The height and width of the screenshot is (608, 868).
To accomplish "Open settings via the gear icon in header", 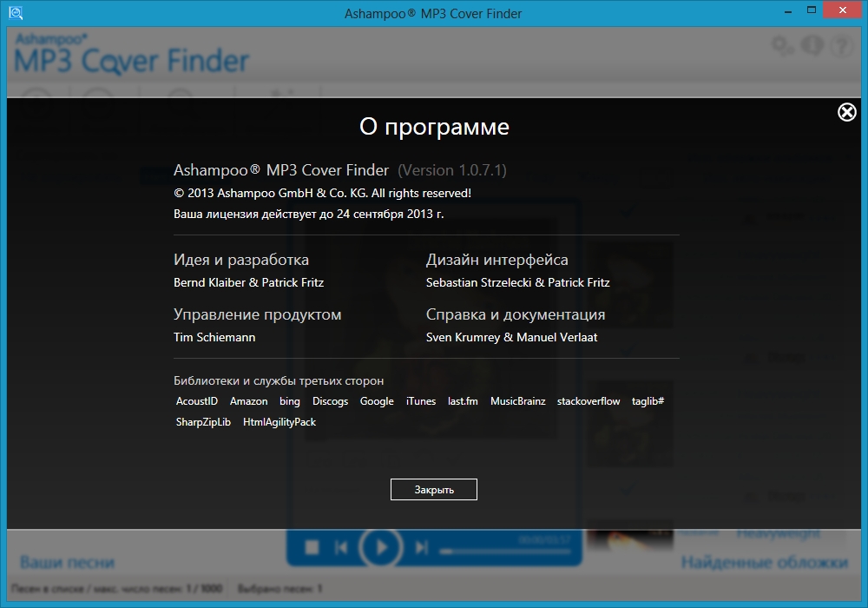I will coord(782,45).
